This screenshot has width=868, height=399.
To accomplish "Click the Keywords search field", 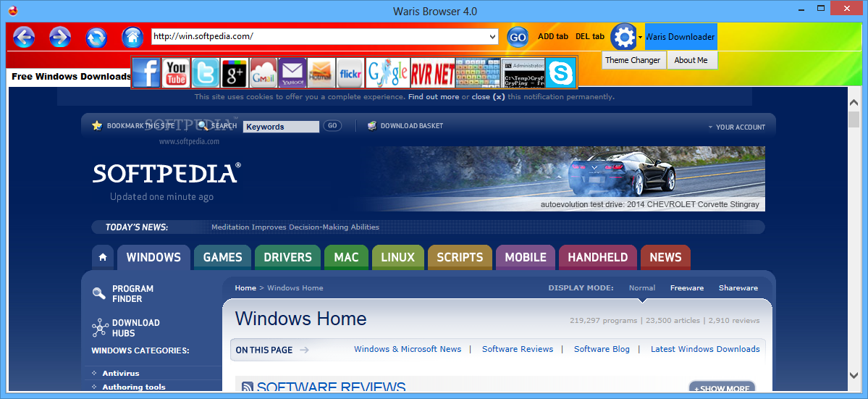I will [281, 127].
